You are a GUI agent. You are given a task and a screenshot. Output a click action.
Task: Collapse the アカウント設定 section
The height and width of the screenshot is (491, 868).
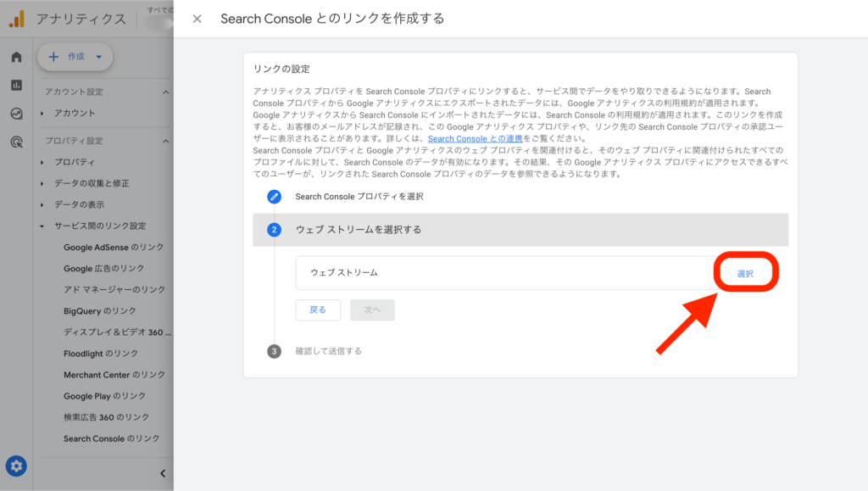(x=165, y=92)
